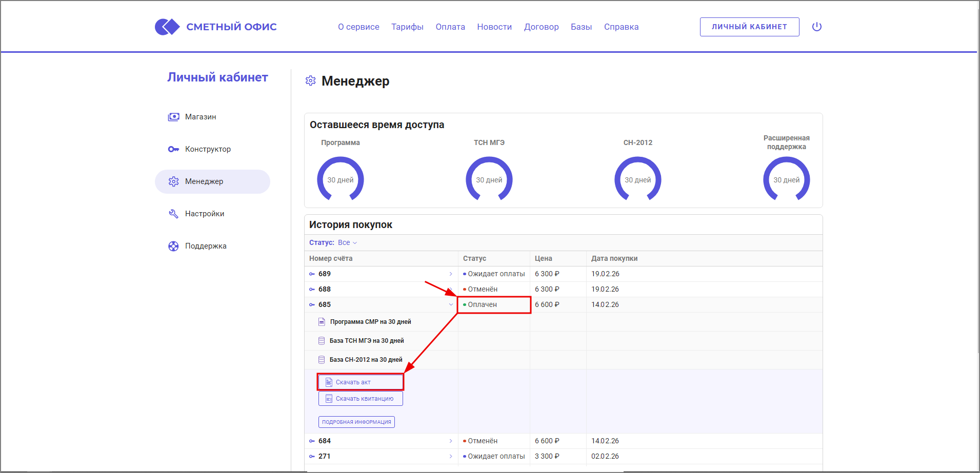Open the Тарифы menu item
This screenshot has height=473, width=980.
(407, 27)
